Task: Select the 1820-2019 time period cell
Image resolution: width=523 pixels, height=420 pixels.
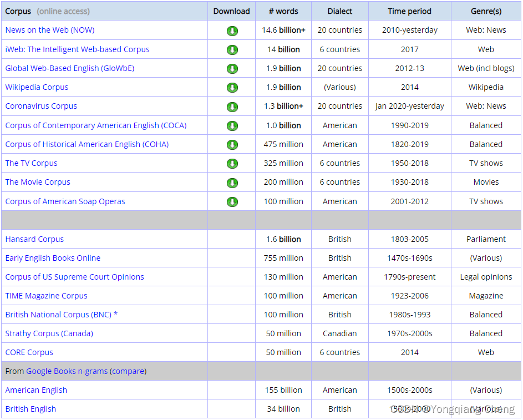Action: coord(410,144)
